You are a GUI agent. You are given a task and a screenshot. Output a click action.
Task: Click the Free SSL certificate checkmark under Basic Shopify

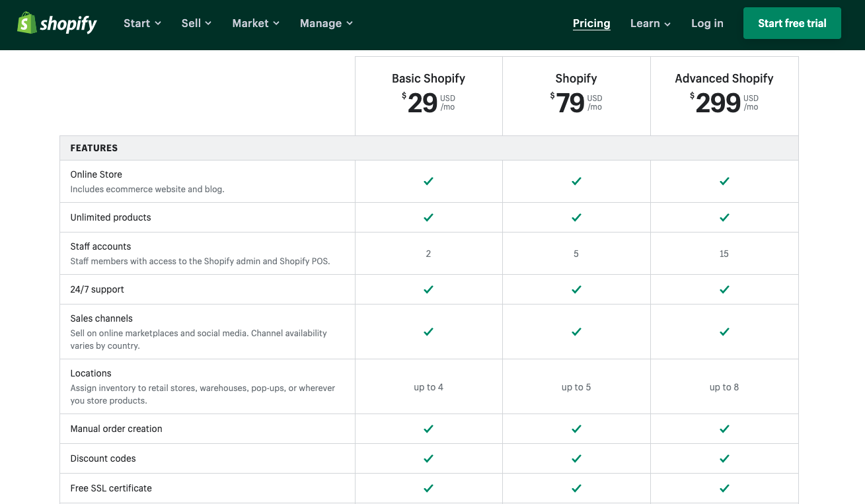pyautogui.click(x=428, y=487)
